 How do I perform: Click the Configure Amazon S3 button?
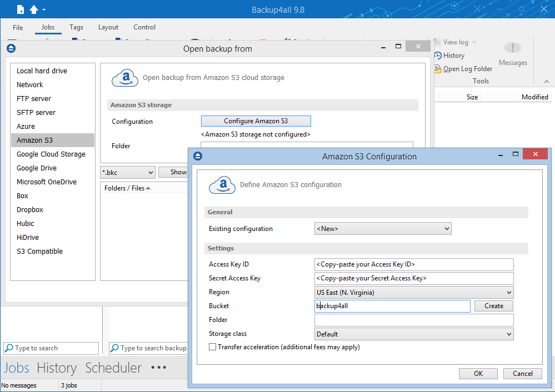tap(256, 121)
